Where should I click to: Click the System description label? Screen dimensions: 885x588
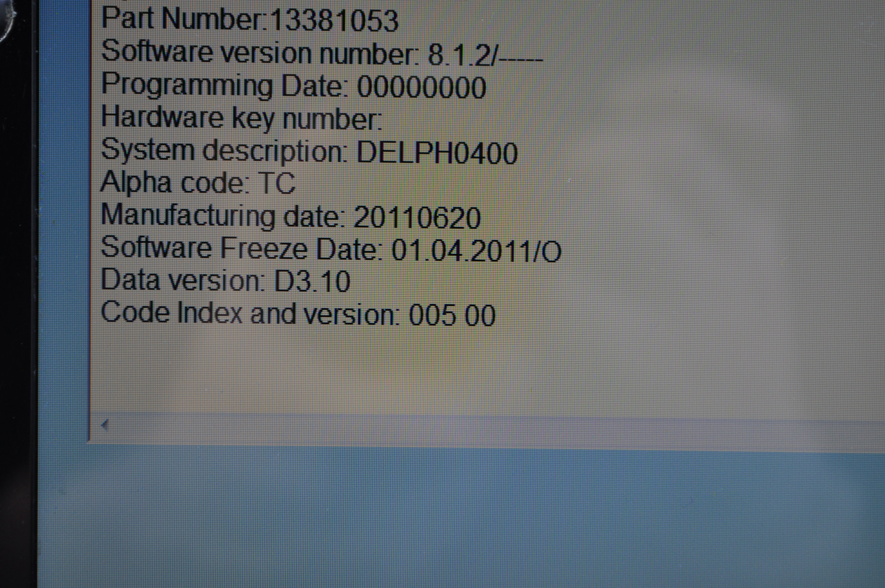point(224,151)
